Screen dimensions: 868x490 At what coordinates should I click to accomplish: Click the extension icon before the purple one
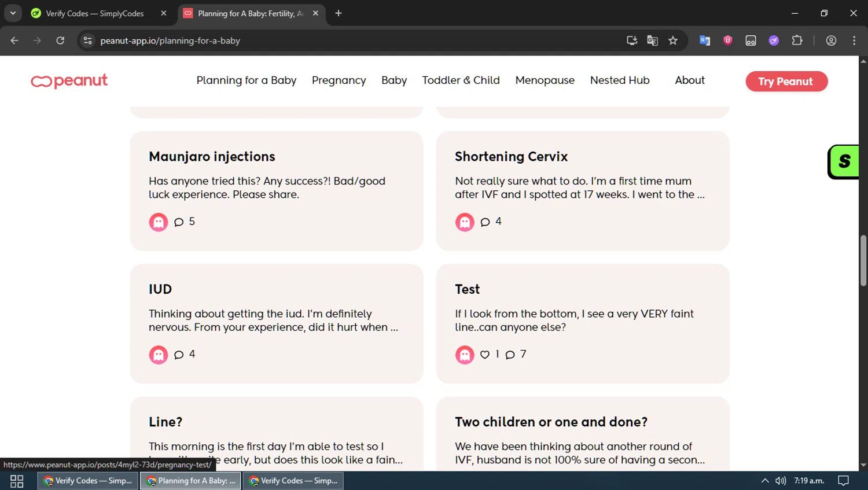tap(751, 40)
